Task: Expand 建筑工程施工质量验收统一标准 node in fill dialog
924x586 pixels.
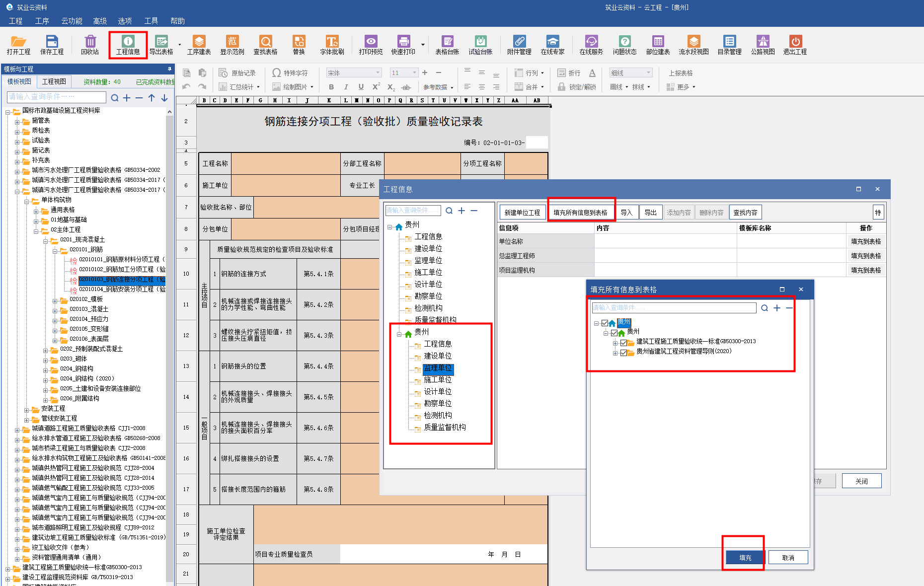Action: coord(615,343)
